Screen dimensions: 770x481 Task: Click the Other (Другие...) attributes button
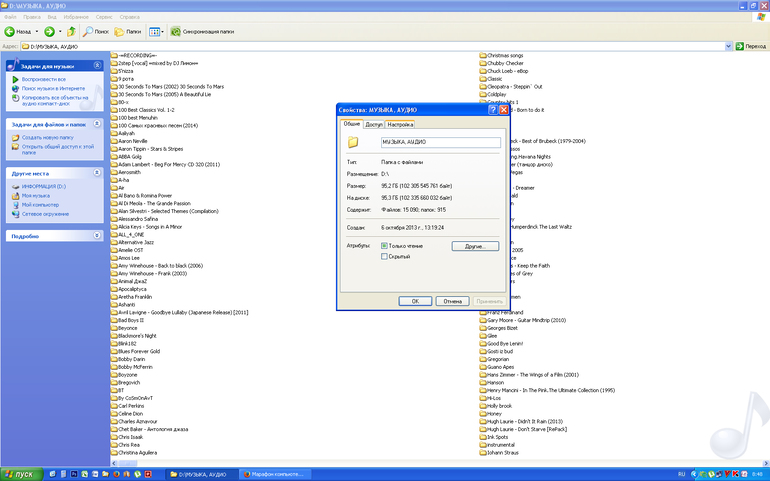tap(474, 245)
